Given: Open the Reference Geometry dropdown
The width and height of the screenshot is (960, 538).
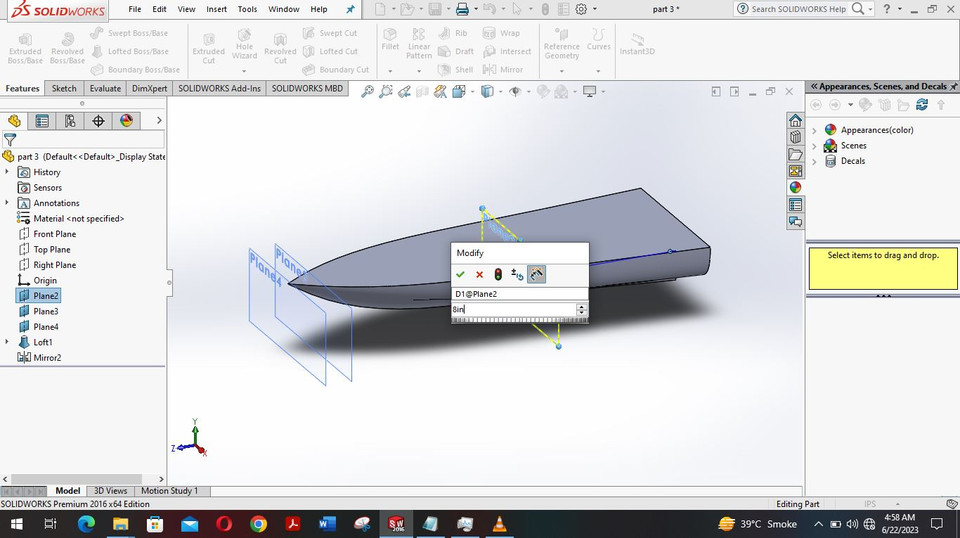Looking at the screenshot, I should tap(561, 71).
